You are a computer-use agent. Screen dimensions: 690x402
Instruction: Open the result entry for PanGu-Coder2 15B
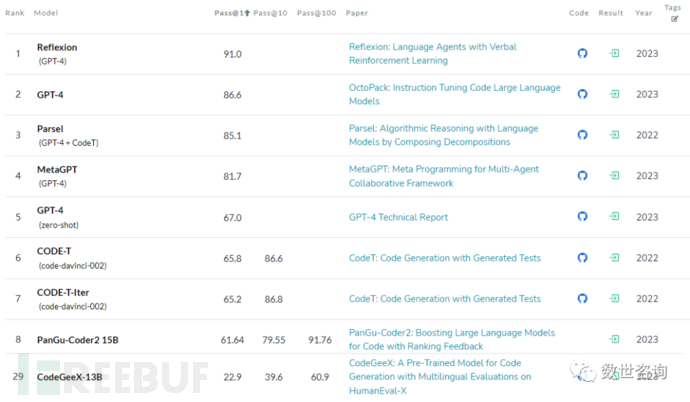point(615,339)
